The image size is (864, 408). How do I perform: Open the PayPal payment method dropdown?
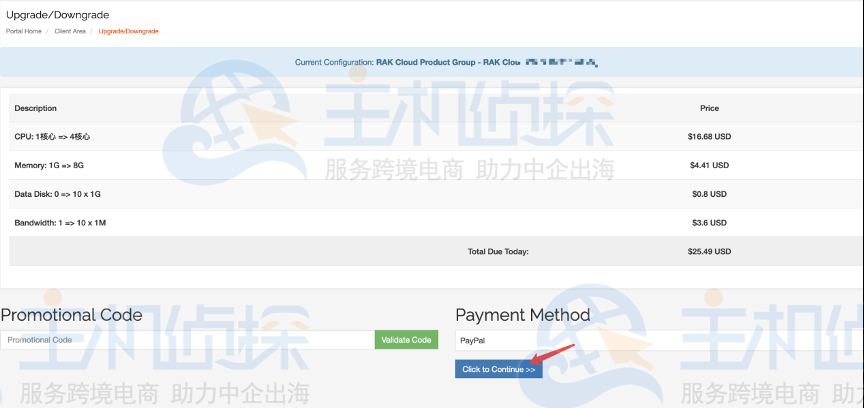(659, 340)
